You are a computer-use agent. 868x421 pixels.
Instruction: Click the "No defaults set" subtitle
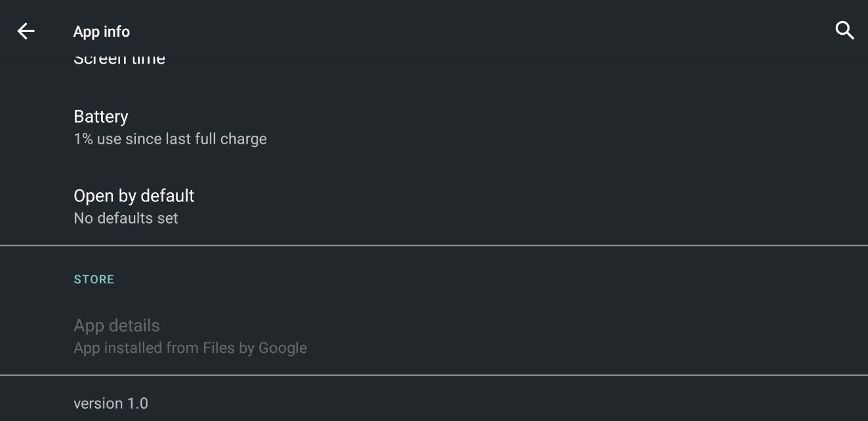(x=126, y=218)
